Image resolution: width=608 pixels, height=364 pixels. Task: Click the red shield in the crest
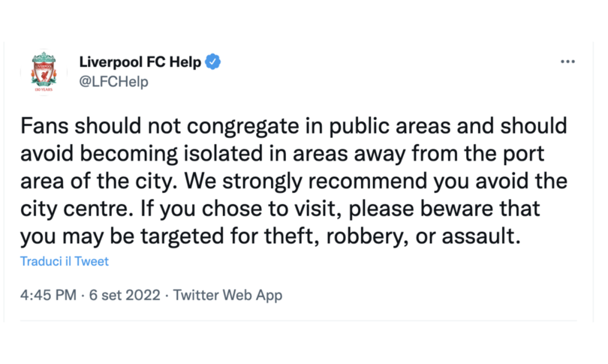point(44,72)
